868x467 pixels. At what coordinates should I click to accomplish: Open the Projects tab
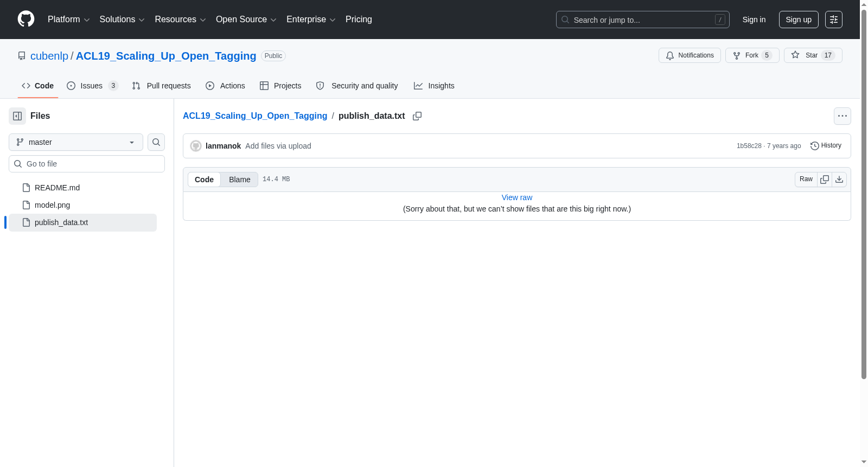(x=280, y=86)
